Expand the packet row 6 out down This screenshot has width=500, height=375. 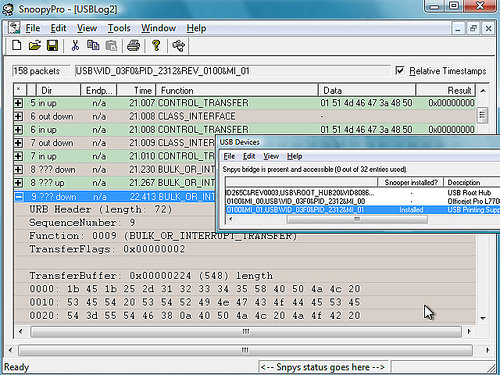(18, 116)
